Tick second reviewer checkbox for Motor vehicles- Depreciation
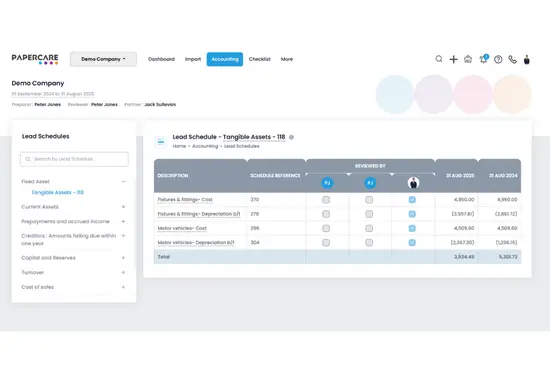550x380 pixels. click(369, 242)
